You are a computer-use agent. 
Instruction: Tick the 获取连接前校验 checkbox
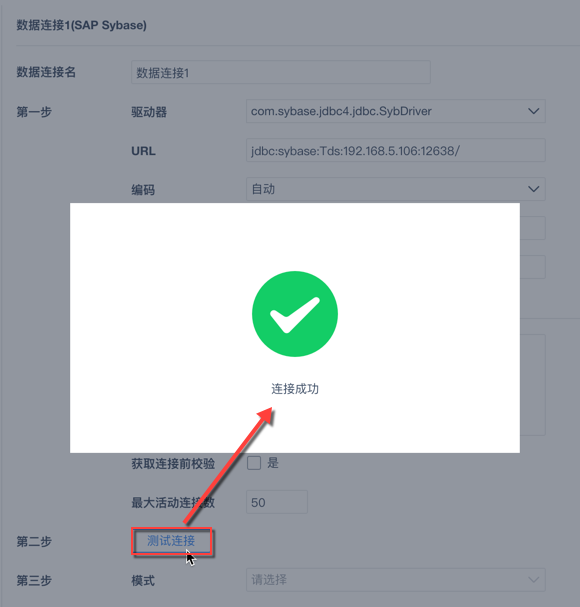(x=254, y=463)
